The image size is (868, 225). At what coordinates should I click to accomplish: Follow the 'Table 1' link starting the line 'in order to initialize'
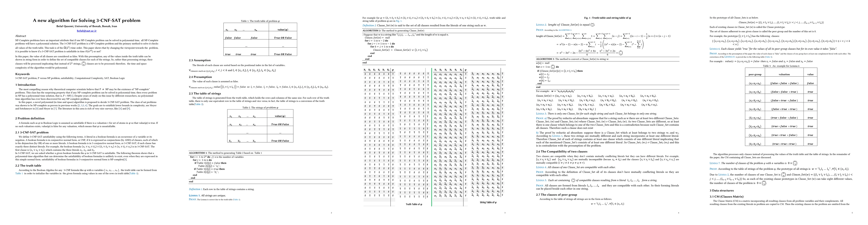19,173
